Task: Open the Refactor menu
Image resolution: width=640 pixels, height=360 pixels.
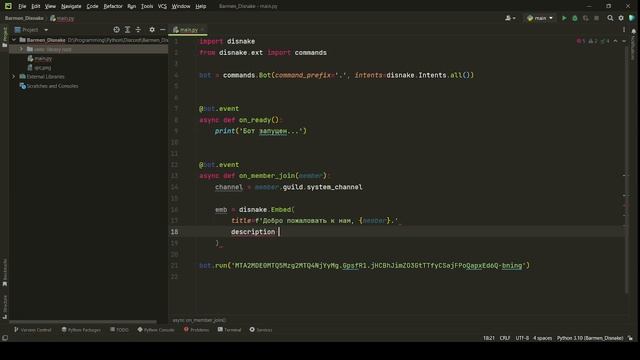Action: 113,6
